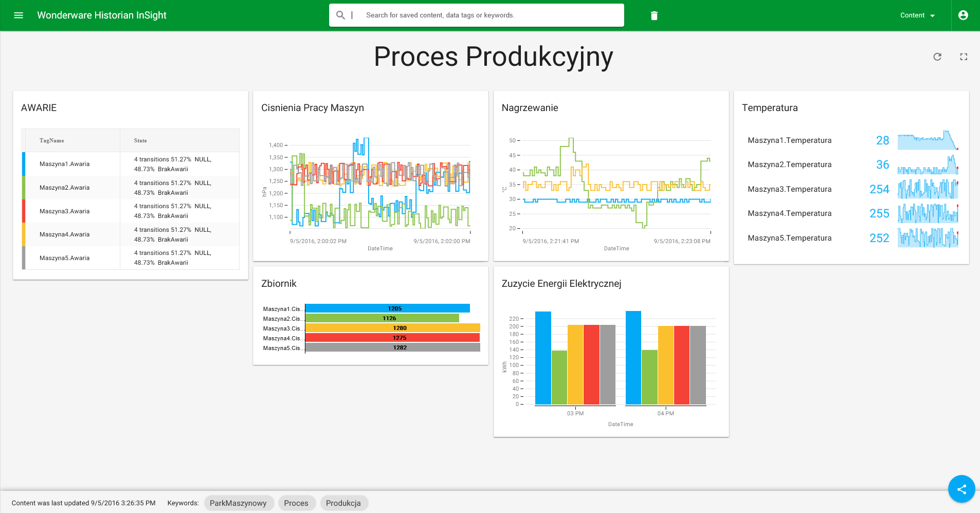Open the Maszyna3.Temperatura sparkline
Viewport: 980px width, 513px height.
click(928, 189)
